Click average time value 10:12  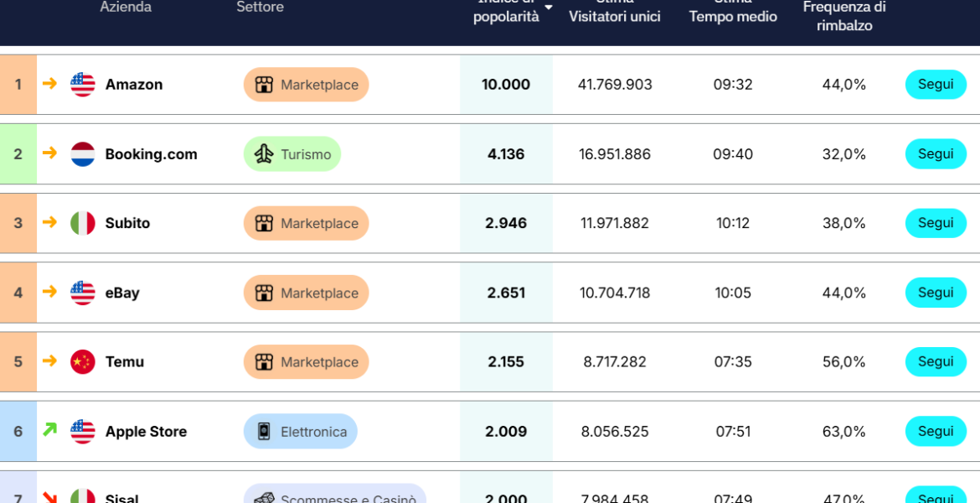pyautogui.click(x=733, y=223)
